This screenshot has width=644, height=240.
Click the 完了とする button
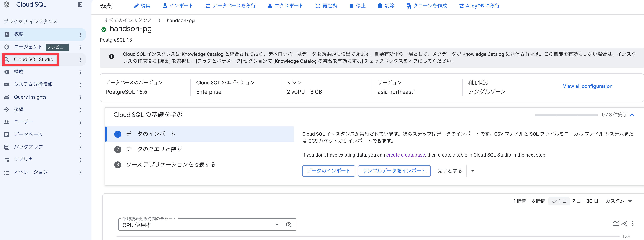click(x=449, y=171)
